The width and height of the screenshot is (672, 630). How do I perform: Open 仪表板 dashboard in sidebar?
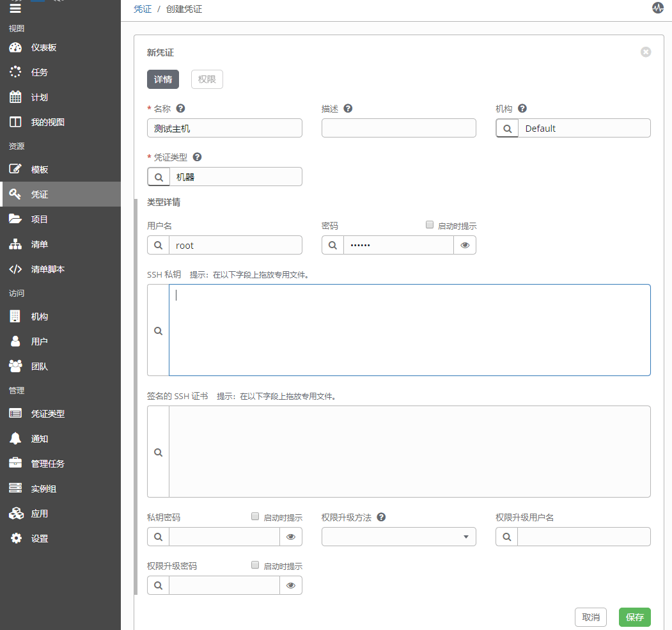tap(43, 48)
